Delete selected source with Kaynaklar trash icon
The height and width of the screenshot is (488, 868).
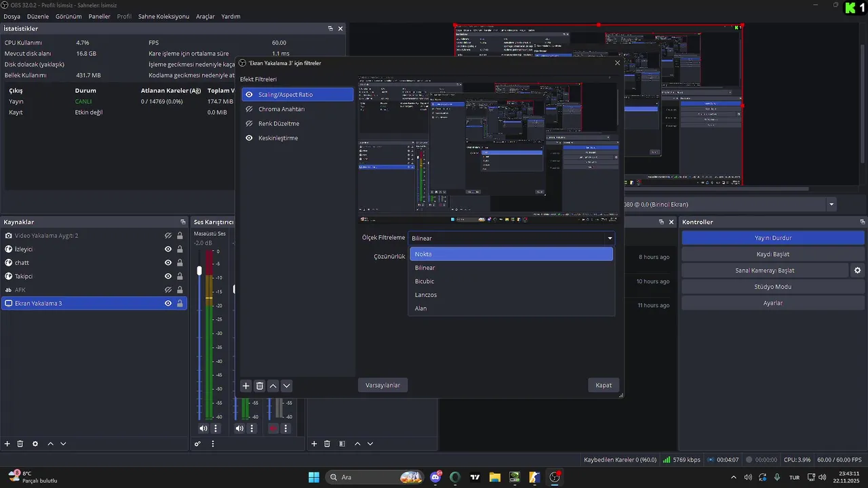tap(20, 444)
